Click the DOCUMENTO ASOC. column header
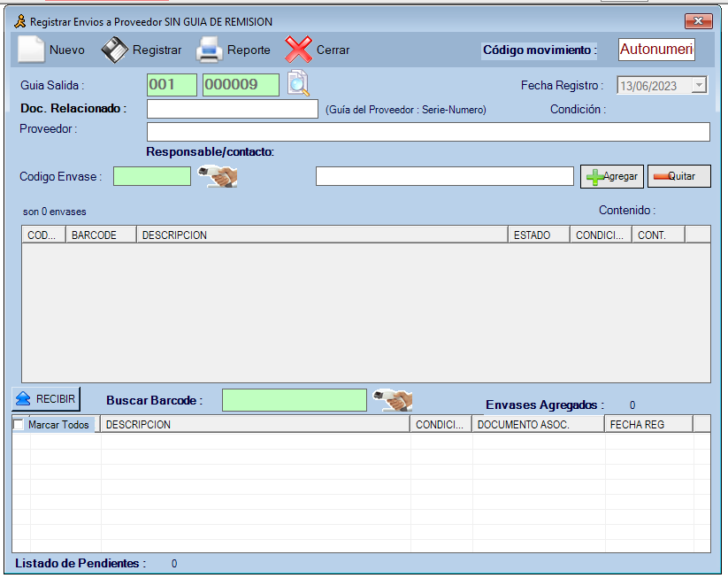 (x=538, y=424)
